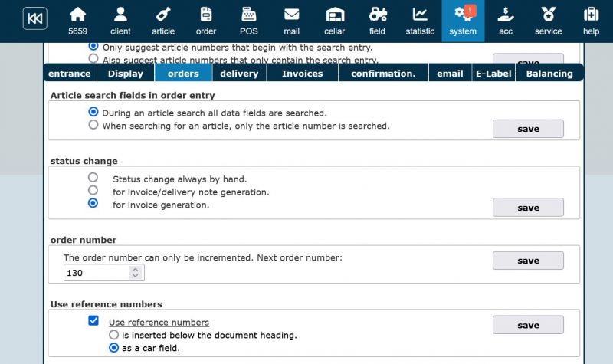Increment the next order number spinner
Image resolution: width=613 pixels, height=364 pixels.
[x=136, y=270]
